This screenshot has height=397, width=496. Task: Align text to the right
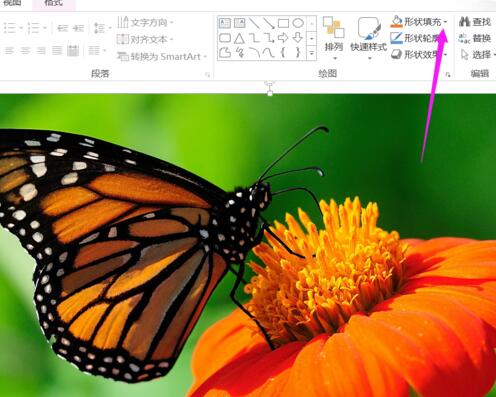click(41, 51)
